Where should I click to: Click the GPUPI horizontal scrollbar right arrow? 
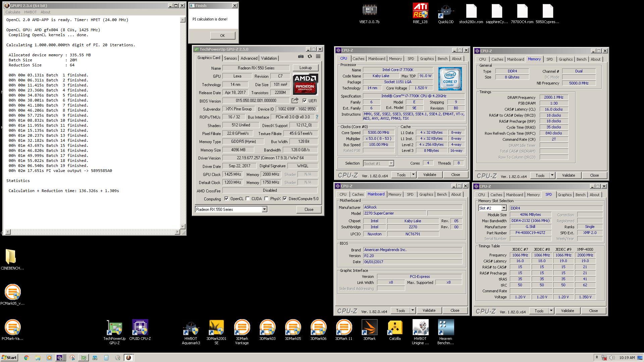click(x=177, y=232)
